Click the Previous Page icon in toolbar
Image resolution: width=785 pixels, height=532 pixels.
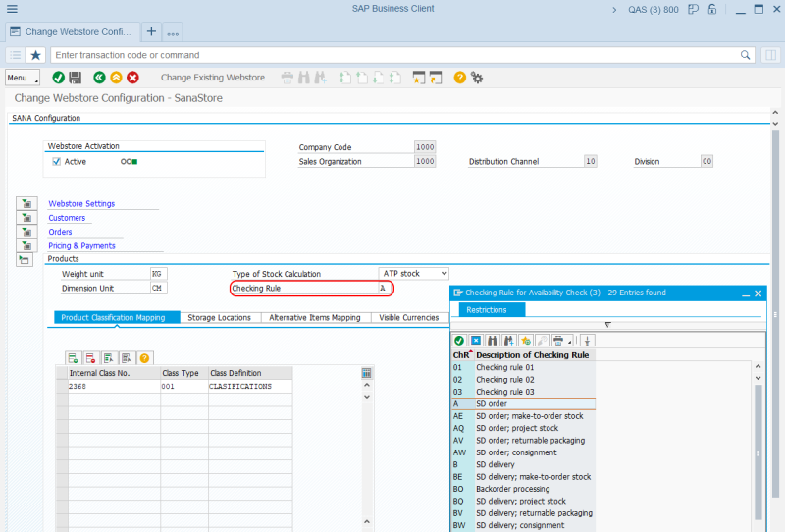click(x=362, y=78)
